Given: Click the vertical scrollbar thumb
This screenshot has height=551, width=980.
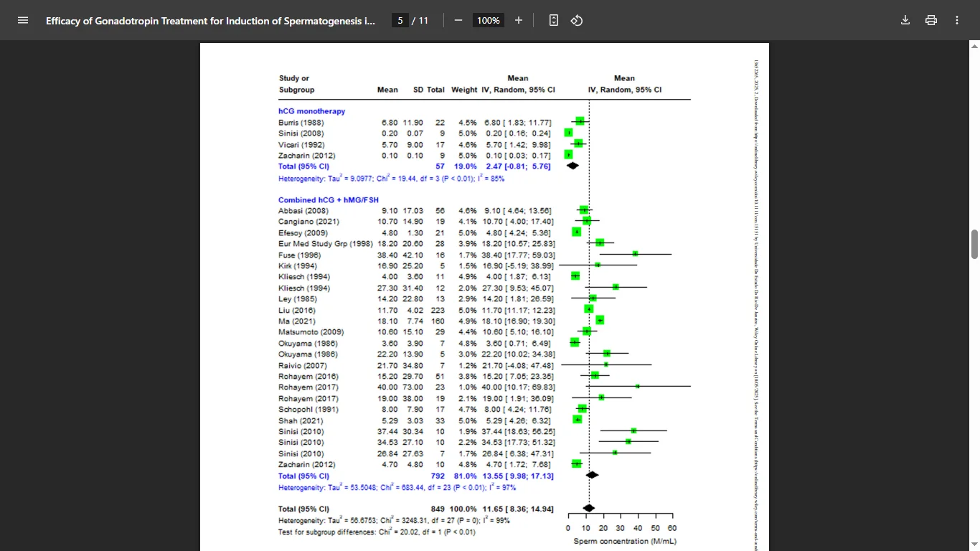Looking at the screenshot, I should (974, 244).
